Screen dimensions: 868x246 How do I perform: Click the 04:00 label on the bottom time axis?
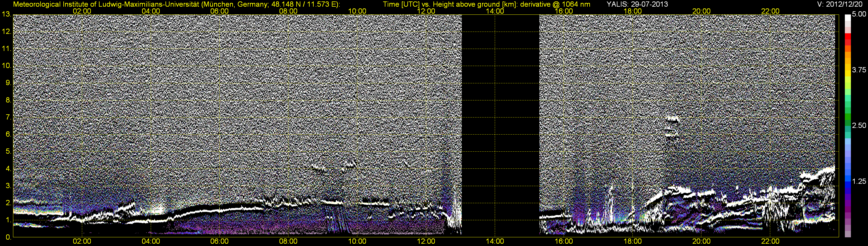coord(151,242)
